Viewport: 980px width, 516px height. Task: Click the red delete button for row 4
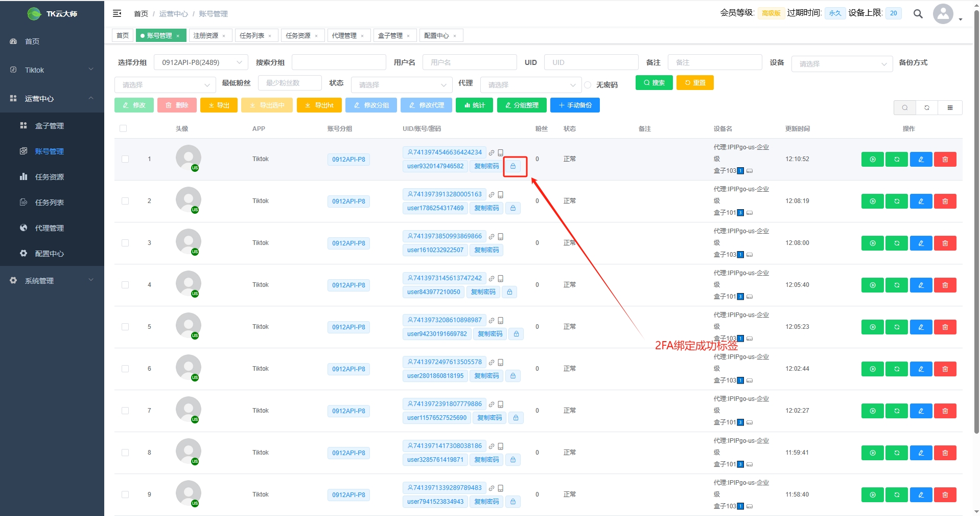pos(945,285)
